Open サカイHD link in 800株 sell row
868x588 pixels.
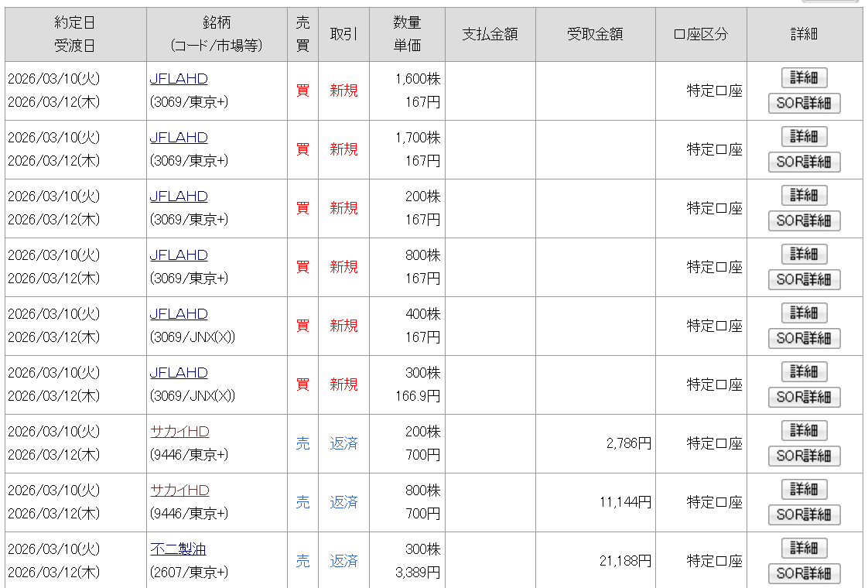pos(179,491)
